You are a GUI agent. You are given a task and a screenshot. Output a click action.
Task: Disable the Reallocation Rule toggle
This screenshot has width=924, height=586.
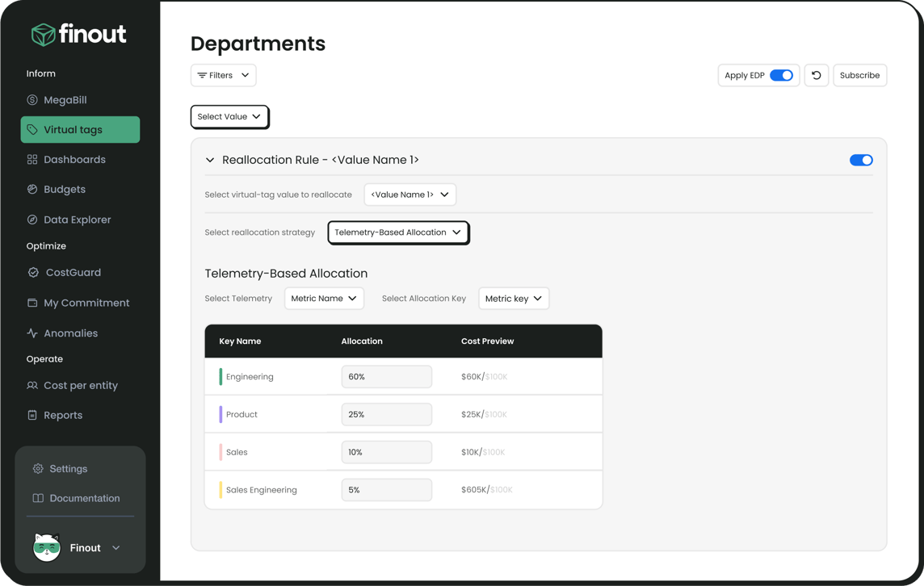click(x=860, y=160)
